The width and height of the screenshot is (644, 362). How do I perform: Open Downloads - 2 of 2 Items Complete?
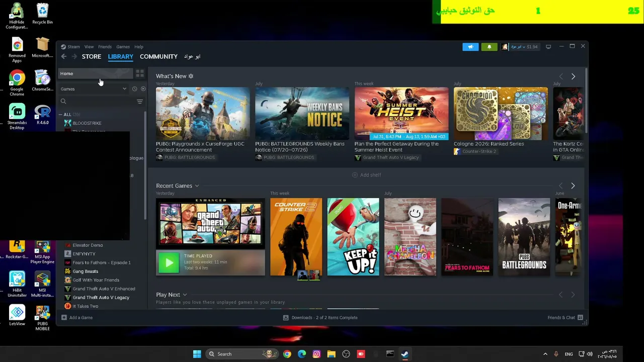click(x=325, y=318)
